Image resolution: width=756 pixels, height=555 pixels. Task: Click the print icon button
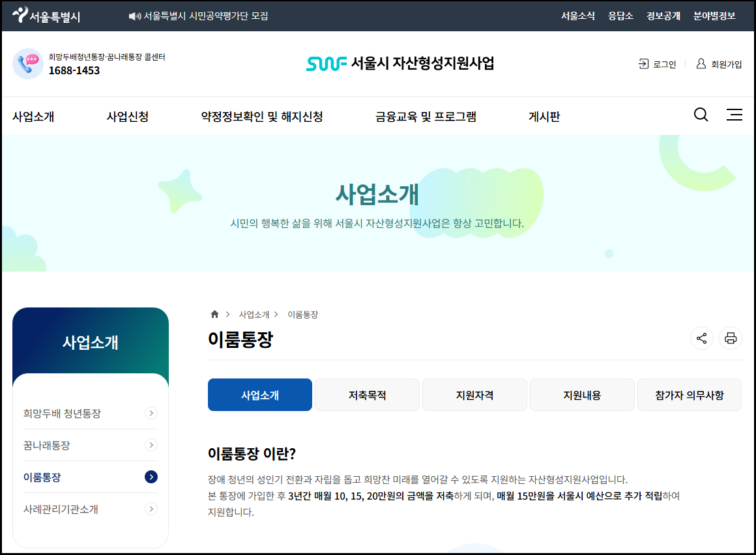click(731, 338)
